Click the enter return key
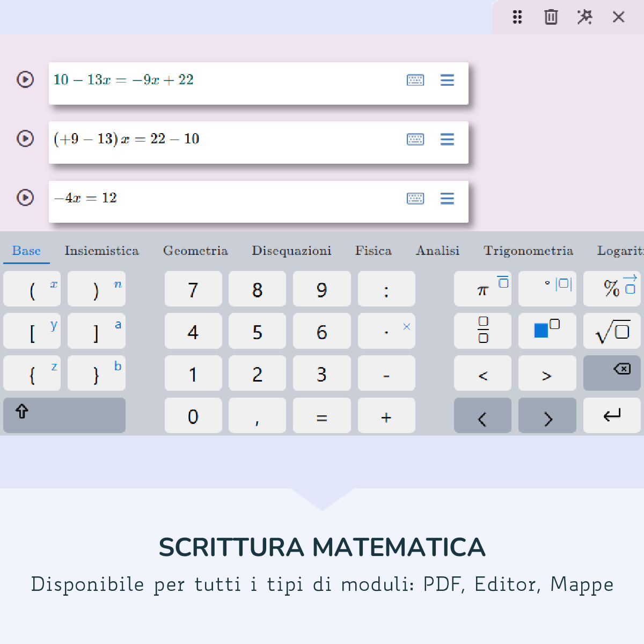The height and width of the screenshot is (644, 644). (x=612, y=415)
